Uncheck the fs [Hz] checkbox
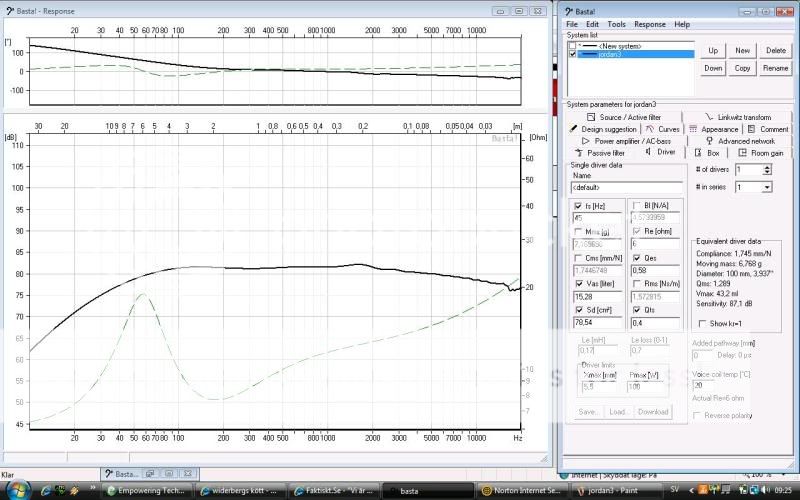The image size is (800, 500). [x=577, y=205]
